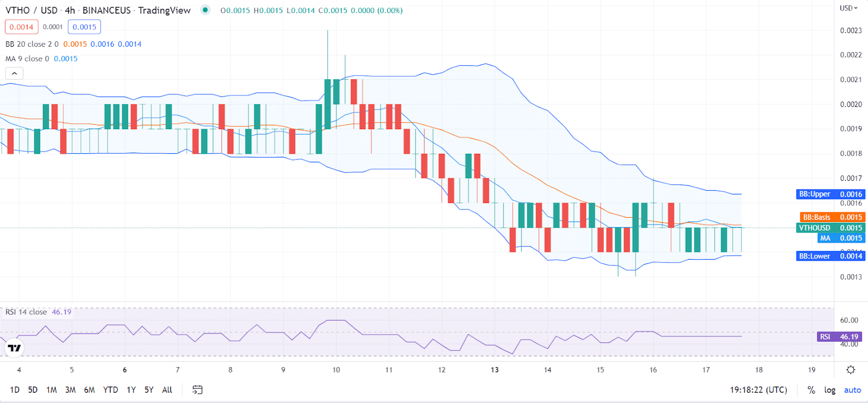Click the blue 0.0015 buy price button
The image size is (868, 403).
pyautogui.click(x=84, y=27)
